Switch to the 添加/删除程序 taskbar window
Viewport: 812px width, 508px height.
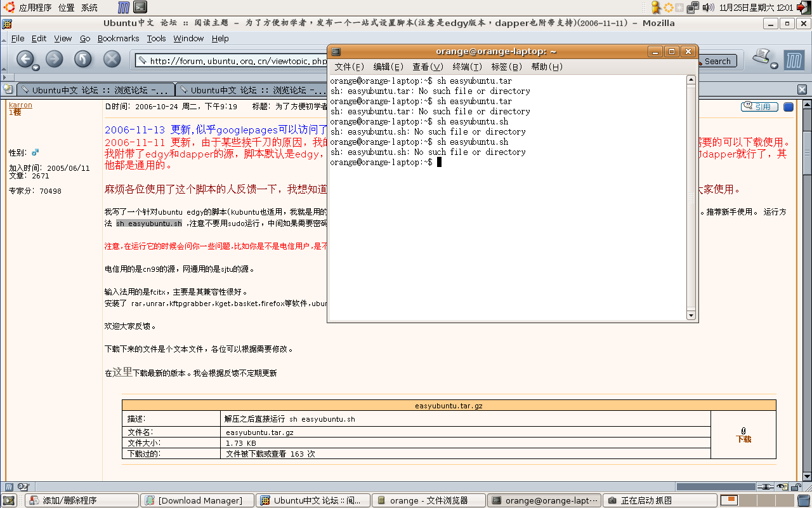coord(82,500)
